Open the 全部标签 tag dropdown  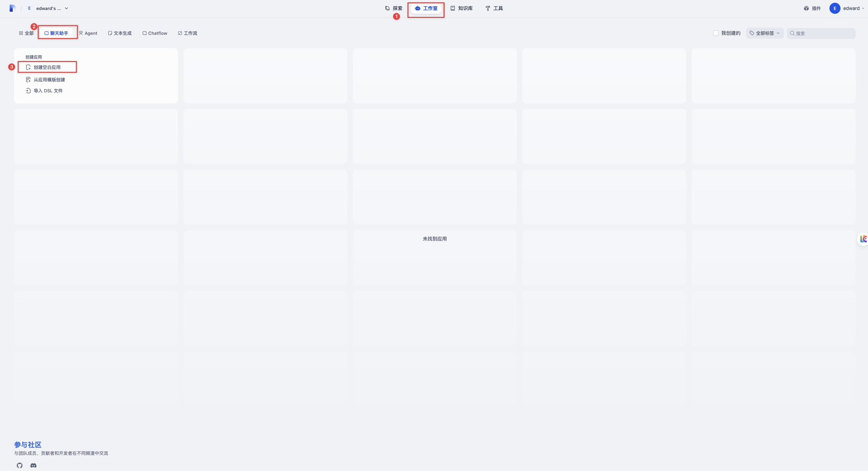[x=765, y=33]
